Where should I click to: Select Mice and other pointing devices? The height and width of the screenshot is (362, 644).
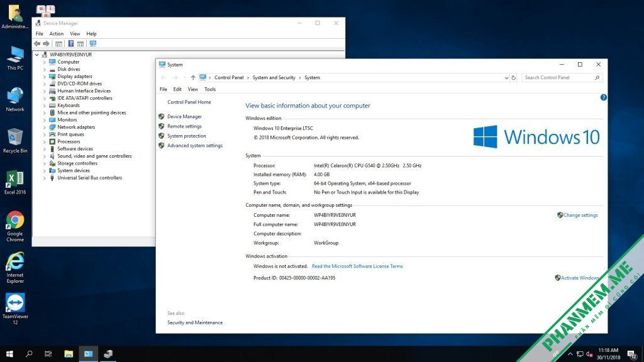coord(92,112)
